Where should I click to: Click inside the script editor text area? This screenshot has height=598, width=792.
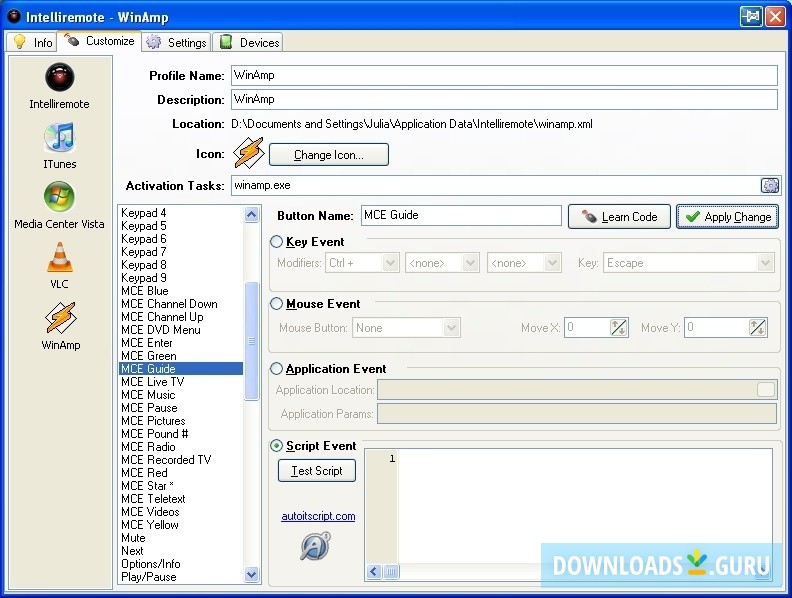[584, 506]
